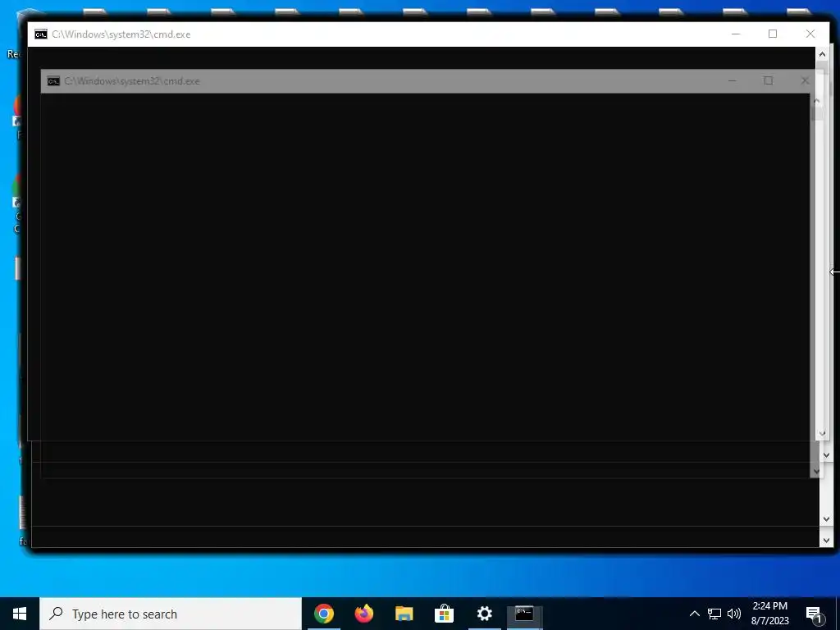Show hidden system tray icons

click(694, 614)
